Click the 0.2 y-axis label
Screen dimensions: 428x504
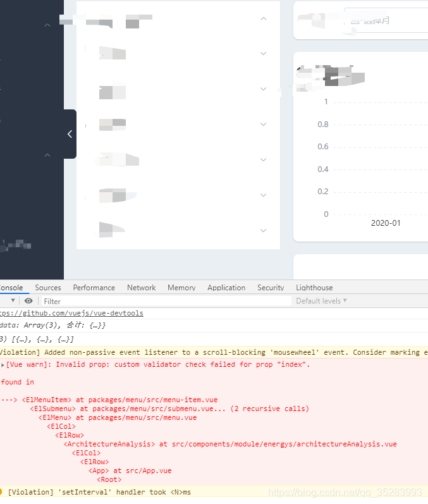[323, 192]
